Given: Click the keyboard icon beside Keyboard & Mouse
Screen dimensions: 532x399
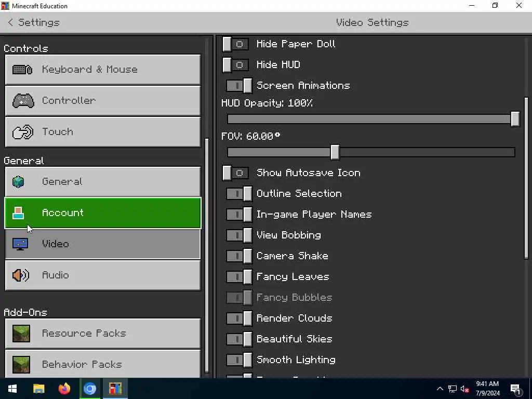Looking at the screenshot, I should point(22,70).
